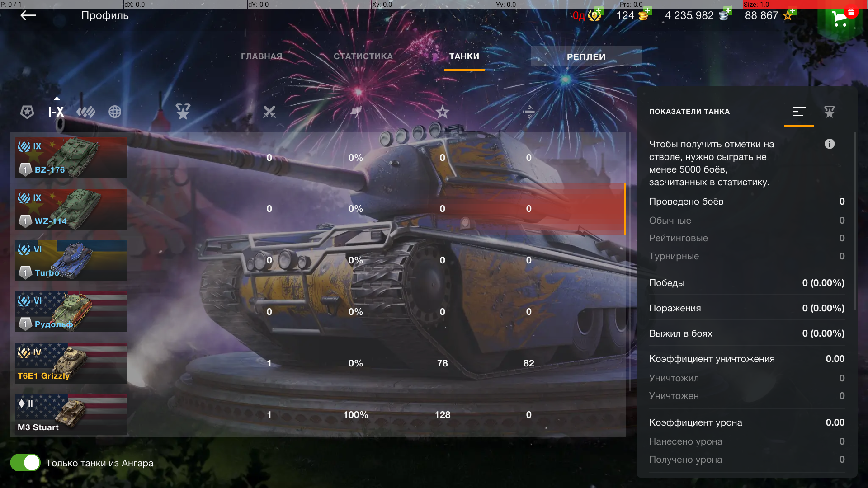
Task: Sort tanks by mastery badge icon
Action: pyautogui.click(x=27, y=112)
